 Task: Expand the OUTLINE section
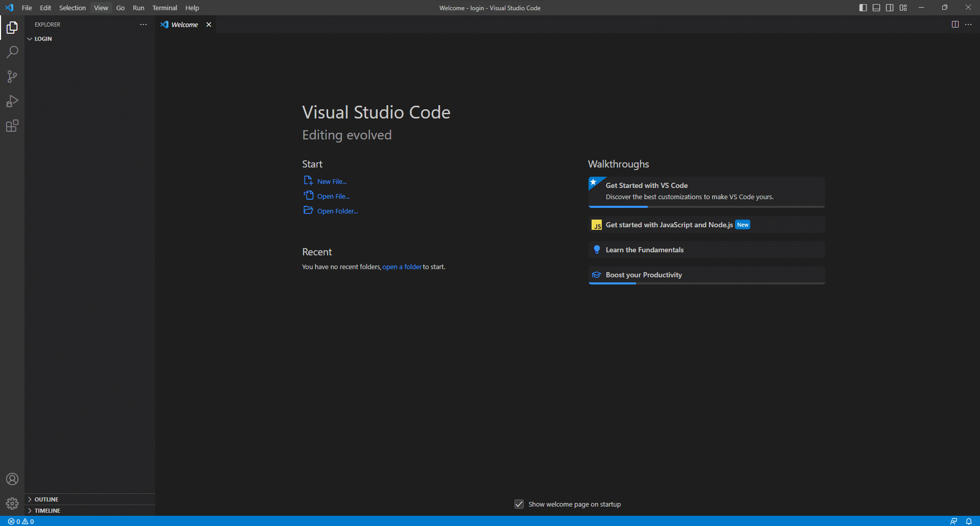click(x=90, y=499)
